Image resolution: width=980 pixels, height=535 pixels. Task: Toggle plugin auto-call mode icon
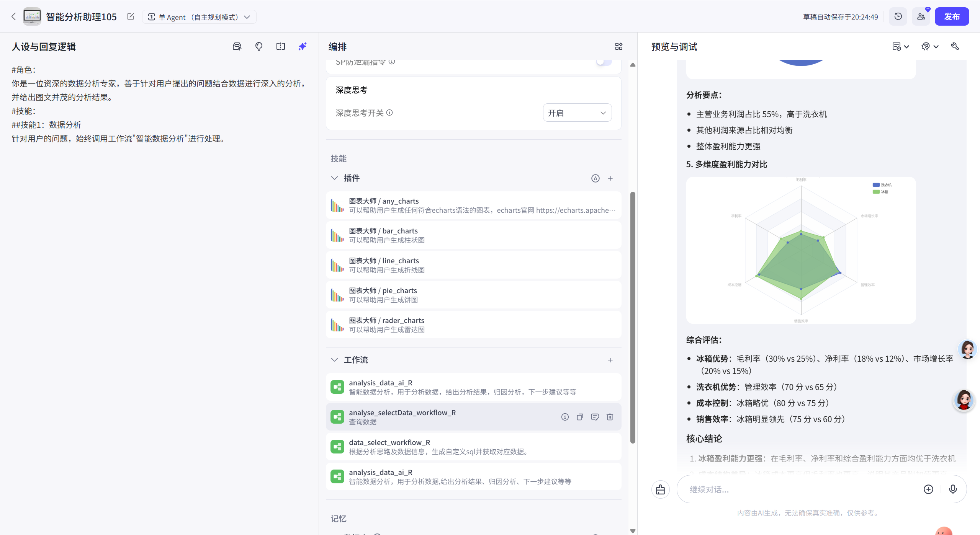(x=596, y=178)
